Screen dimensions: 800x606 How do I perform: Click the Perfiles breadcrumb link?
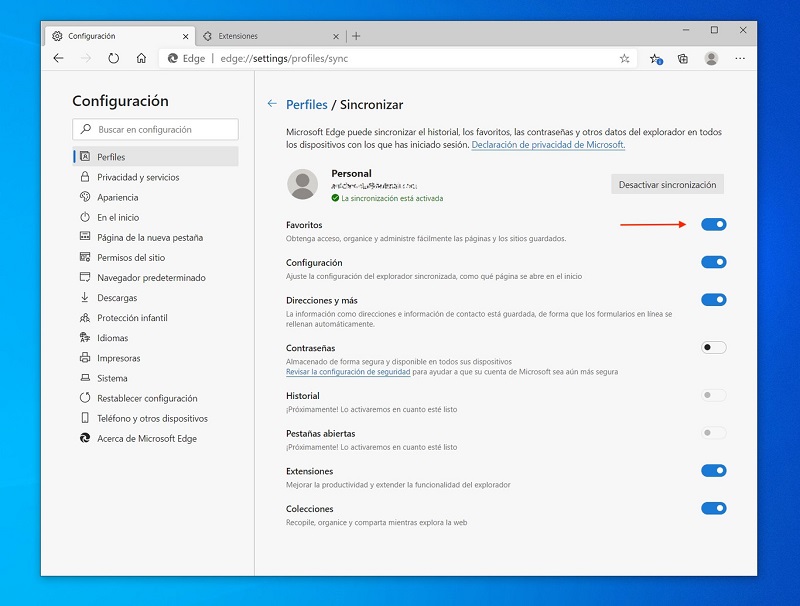click(307, 105)
